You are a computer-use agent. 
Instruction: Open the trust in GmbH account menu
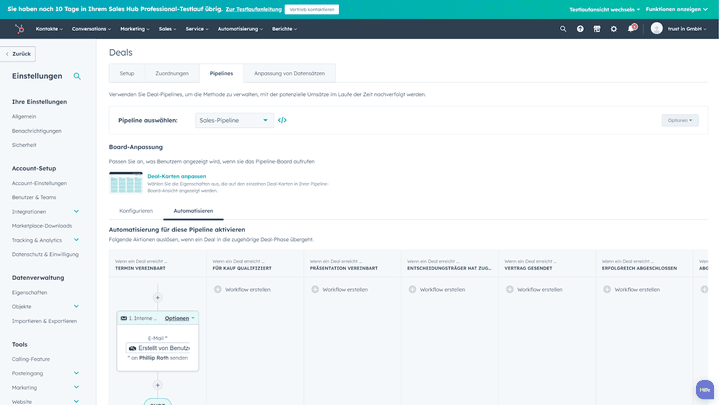686,29
